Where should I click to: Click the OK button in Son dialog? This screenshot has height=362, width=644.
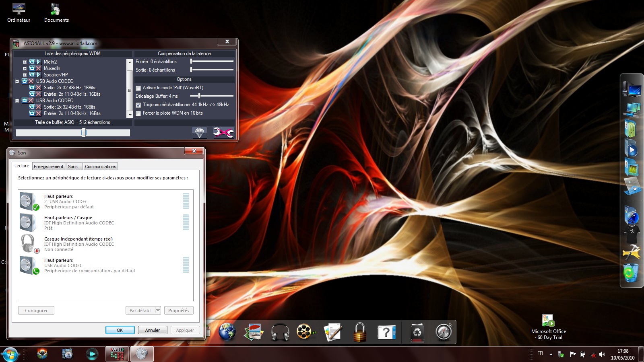pyautogui.click(x=120, y=330)
